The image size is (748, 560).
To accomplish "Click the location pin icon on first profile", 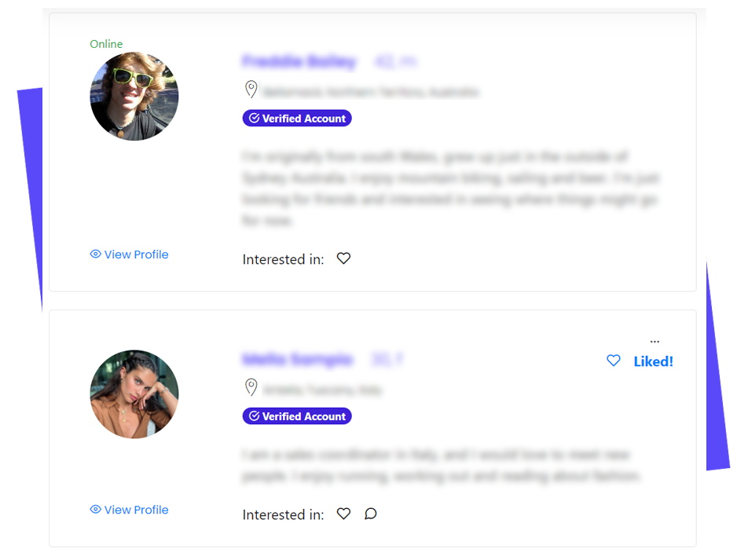I will 251,90.
